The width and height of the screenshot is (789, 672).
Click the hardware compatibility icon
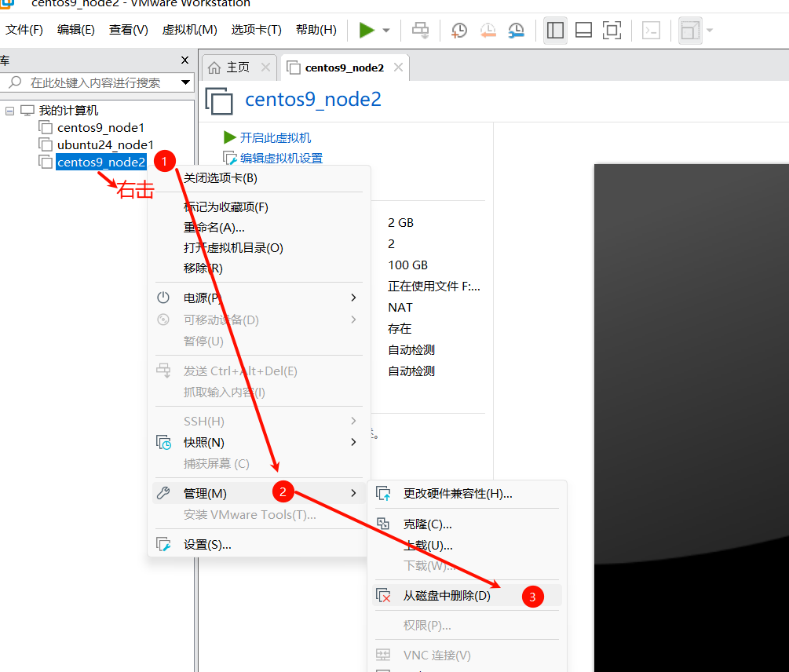coord(383,494)
